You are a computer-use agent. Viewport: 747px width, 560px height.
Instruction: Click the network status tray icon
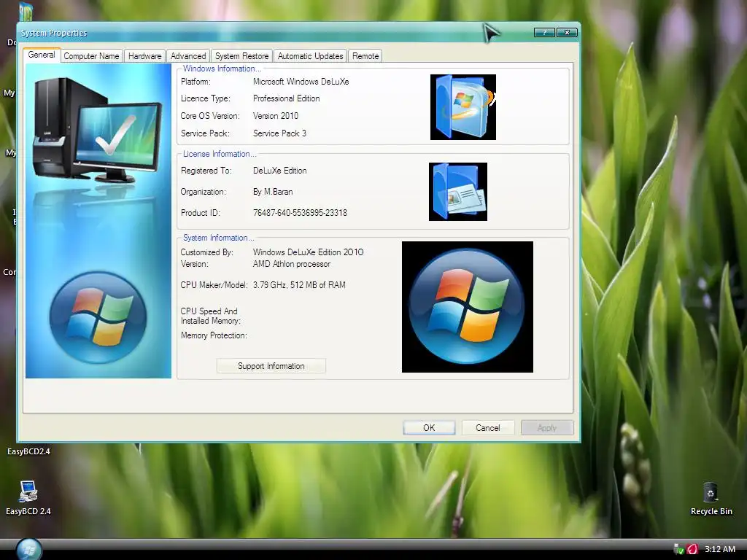pyautogui.click(x=679, y=549)
